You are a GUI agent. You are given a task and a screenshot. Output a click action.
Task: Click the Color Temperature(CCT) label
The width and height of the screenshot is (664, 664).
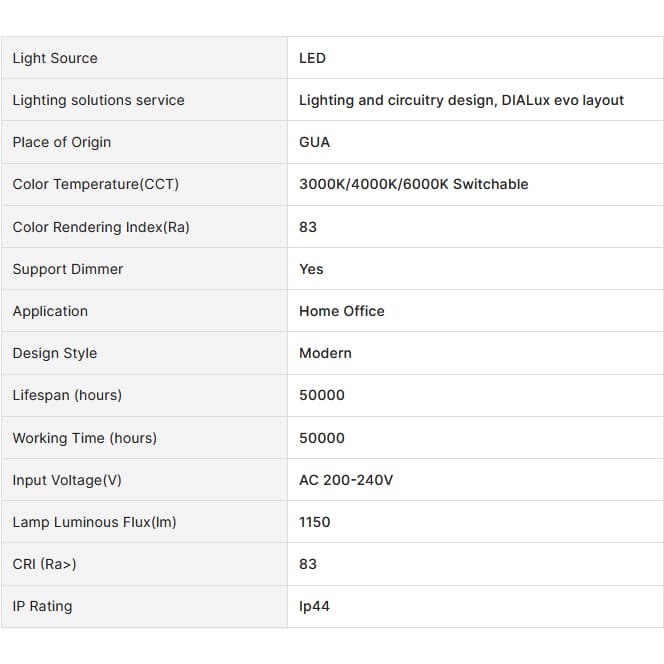click(x=96, y=184)
